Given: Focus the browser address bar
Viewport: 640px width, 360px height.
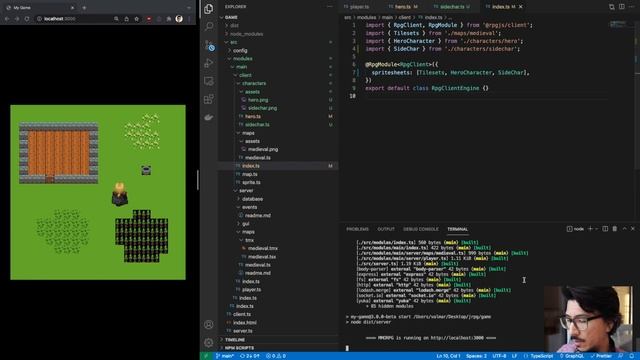Looking at the screenshot, I should [73, 19].
